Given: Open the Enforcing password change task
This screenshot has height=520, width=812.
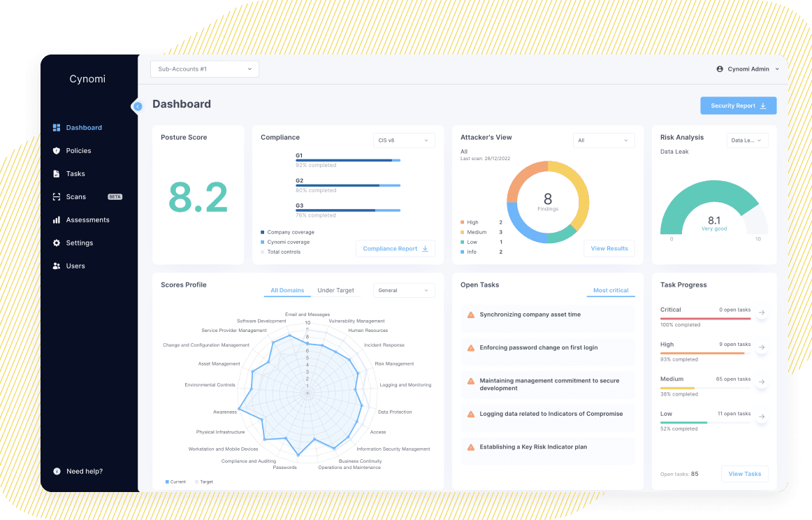Looking at the screenshot, I should point(538,348).
